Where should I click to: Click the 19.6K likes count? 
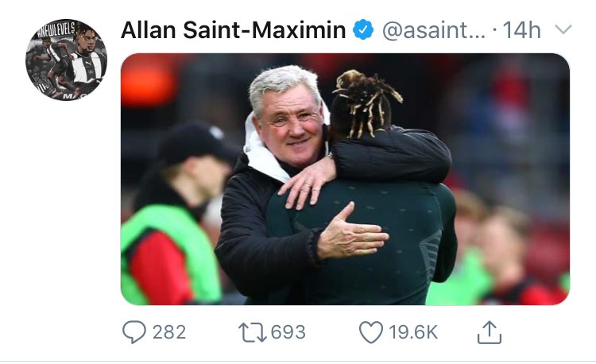pyautogui.click(x=413, y=332)
